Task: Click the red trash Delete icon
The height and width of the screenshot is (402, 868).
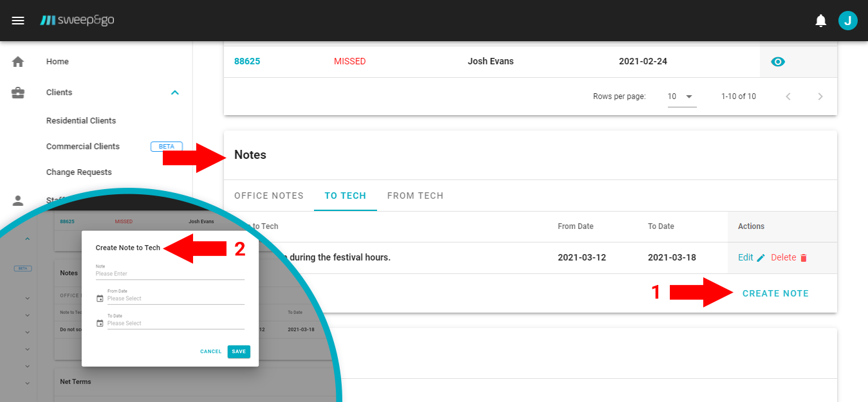Action: point(803,258)
